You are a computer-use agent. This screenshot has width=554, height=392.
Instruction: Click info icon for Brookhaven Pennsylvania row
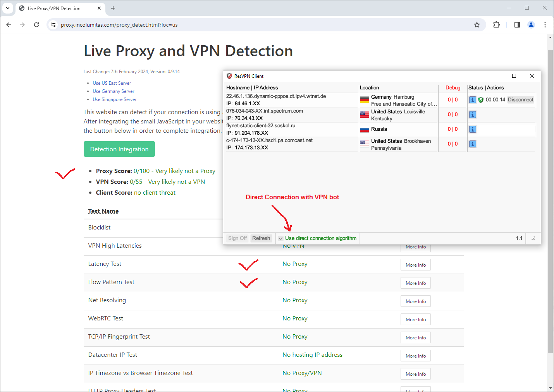473,144
